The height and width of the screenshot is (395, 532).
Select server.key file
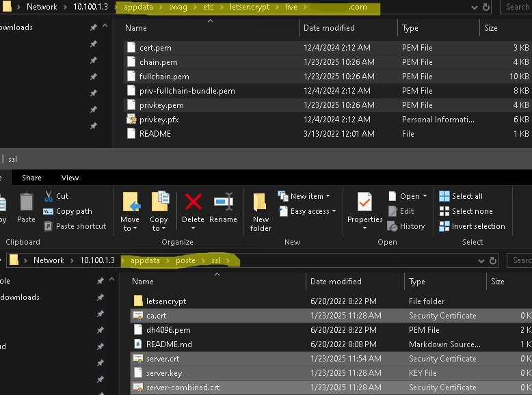click(331, 373)
